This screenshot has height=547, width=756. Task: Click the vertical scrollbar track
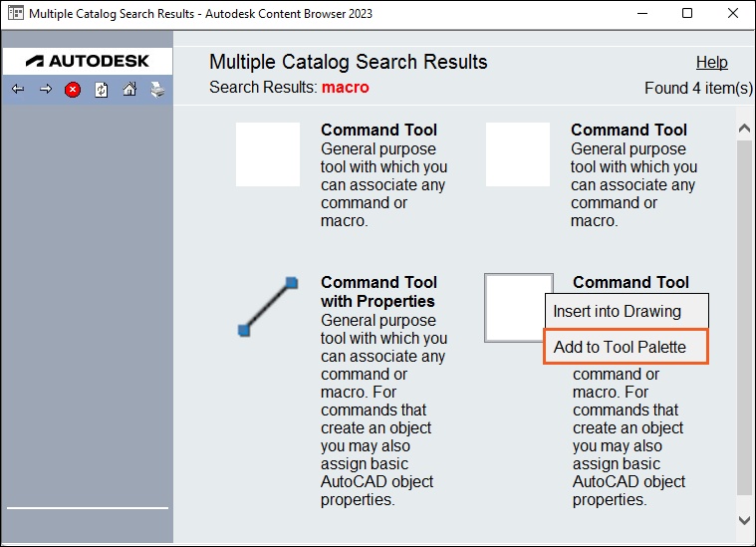pos(744,319)
